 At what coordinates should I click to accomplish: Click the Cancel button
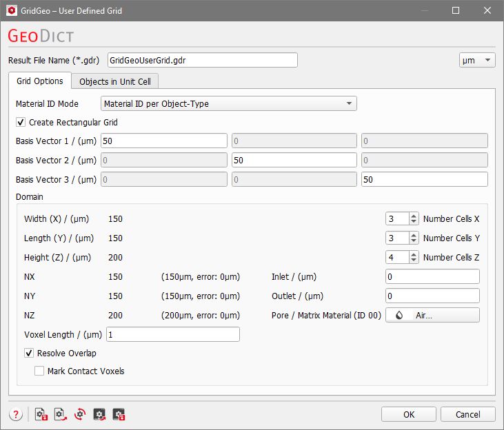coord(467,415)
